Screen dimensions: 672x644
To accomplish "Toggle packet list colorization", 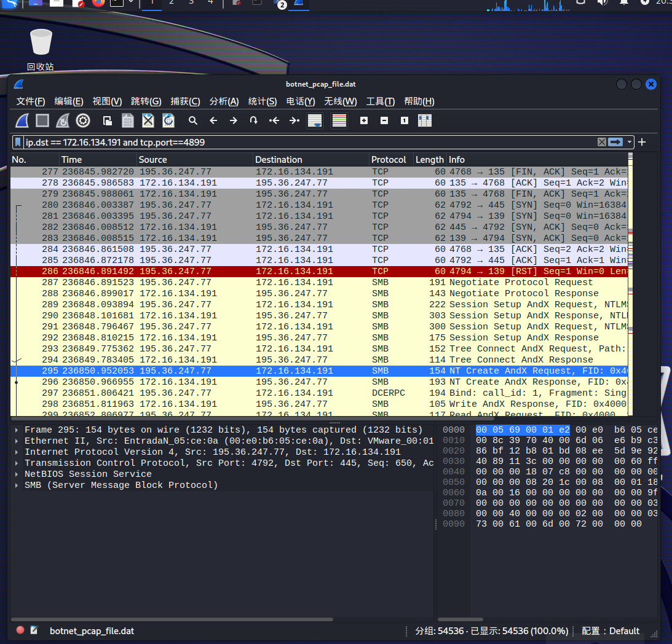I will click(339, 121).
